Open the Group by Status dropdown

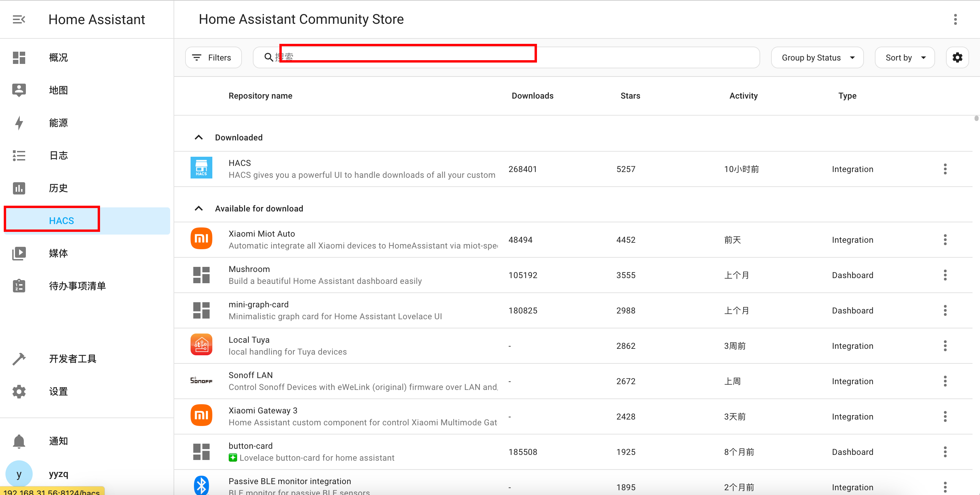click(x=817, y=57)
